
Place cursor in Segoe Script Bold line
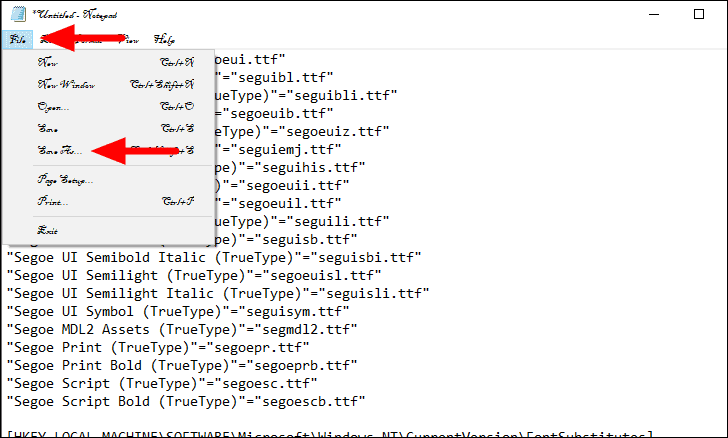click(186, 401)
